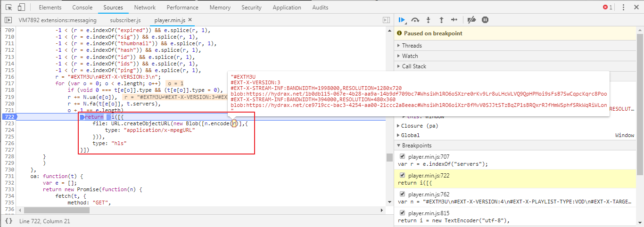Screen dimensions: 644x227
Task: Click the 'var r = e.indexOf("servers");' breakpoint text
Action: click(x=443, y=164)
